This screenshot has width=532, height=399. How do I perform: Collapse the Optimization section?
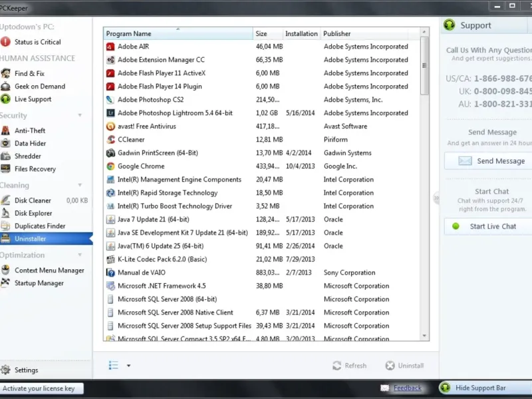(80, 255)
